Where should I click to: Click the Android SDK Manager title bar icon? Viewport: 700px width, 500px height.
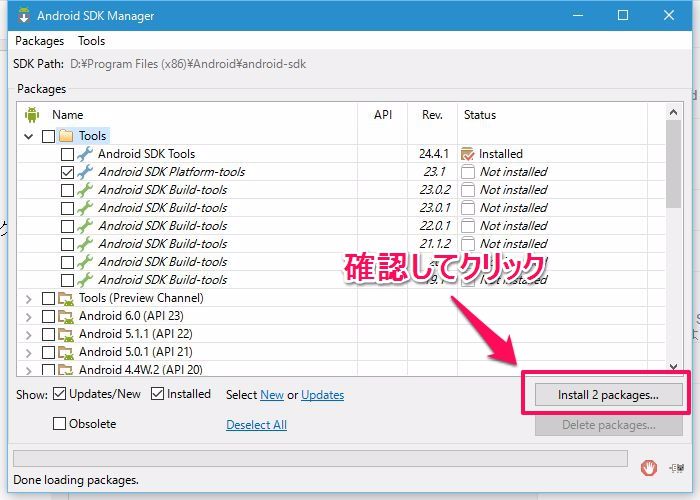(x=24, y=16)
